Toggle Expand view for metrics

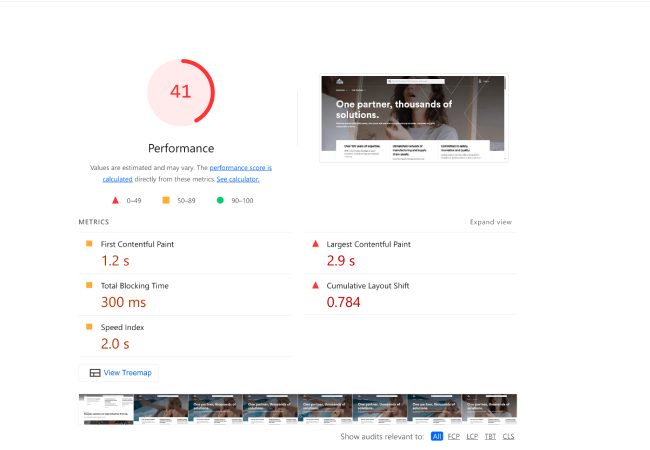(x=490, y=222)
